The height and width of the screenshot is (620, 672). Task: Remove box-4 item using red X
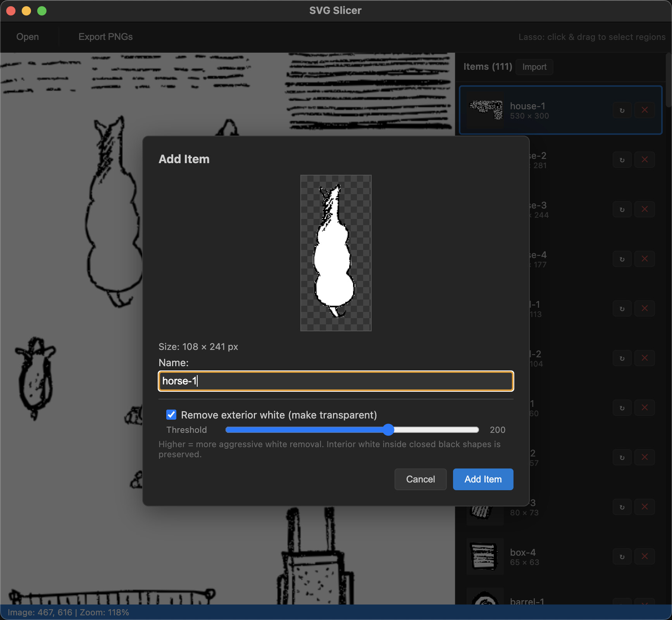[x=644, y=557]
